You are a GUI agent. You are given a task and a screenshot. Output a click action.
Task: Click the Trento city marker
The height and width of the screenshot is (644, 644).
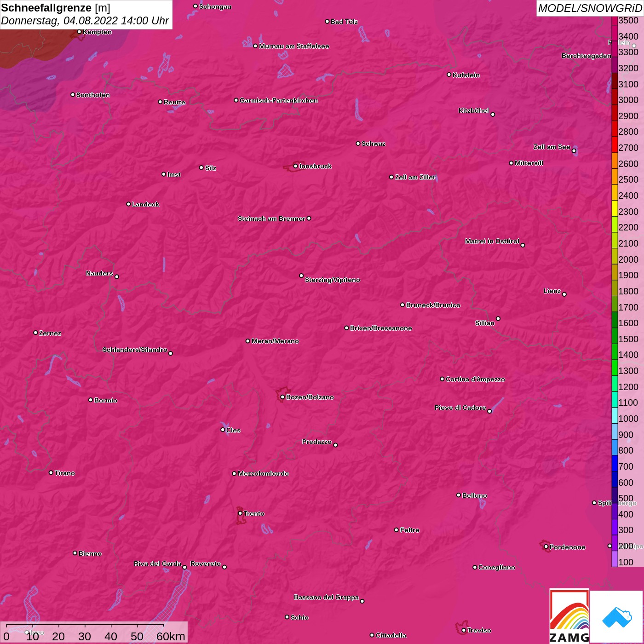[240, 513]
